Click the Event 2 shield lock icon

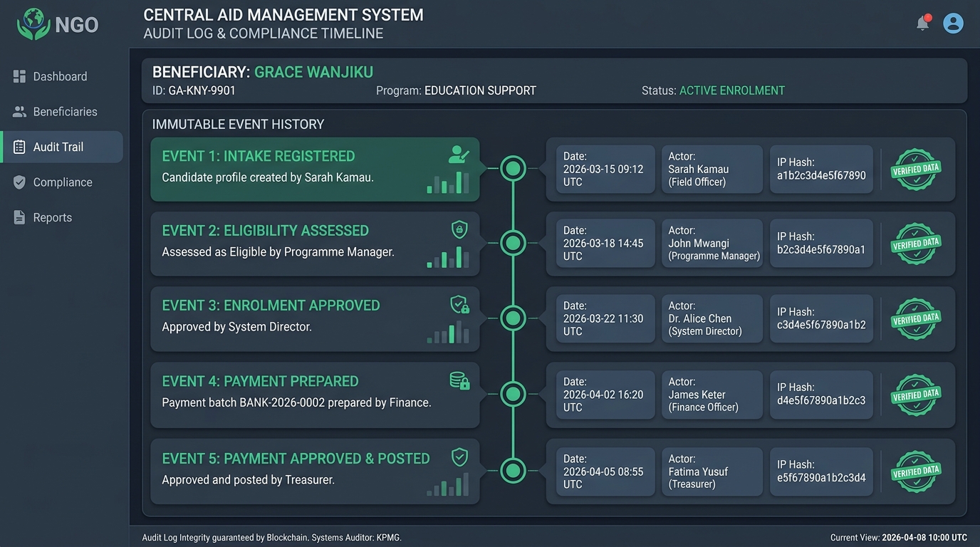point(459,229)
